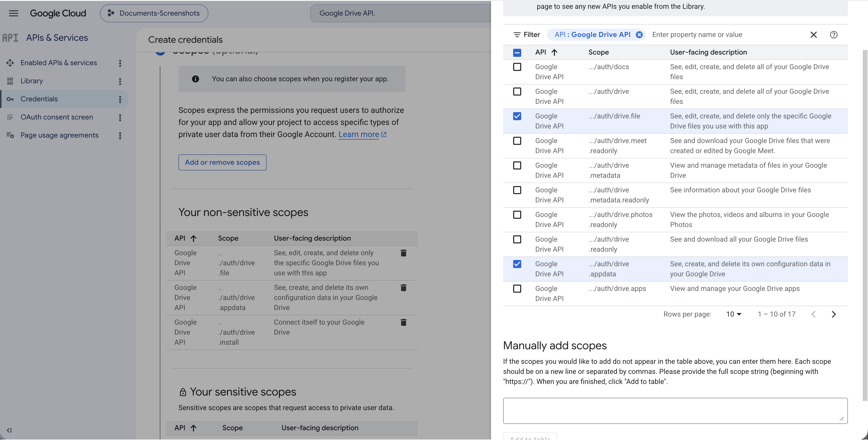Screen dimensions: 868x440
Task: Go to the previous page of scopes
Action: (x=813, y=314)
